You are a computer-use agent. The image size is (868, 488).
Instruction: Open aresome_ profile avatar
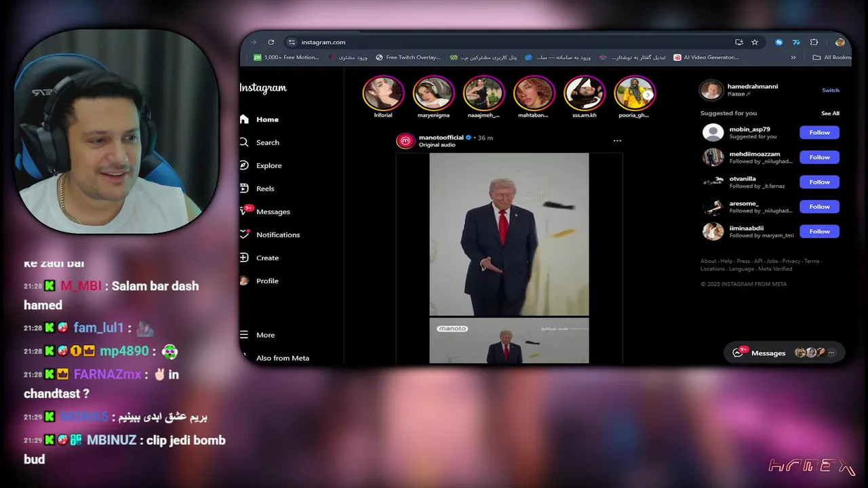[713, 207]
